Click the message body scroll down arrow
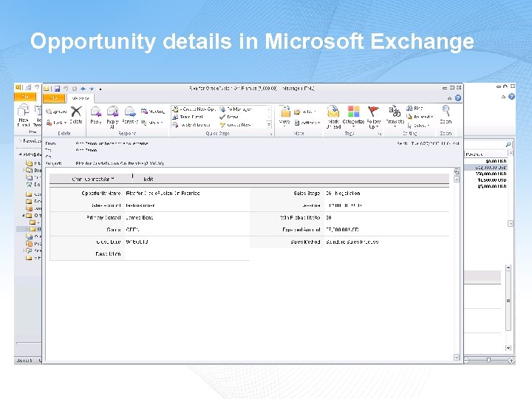532x399 pixels. [x=457, y=358]
